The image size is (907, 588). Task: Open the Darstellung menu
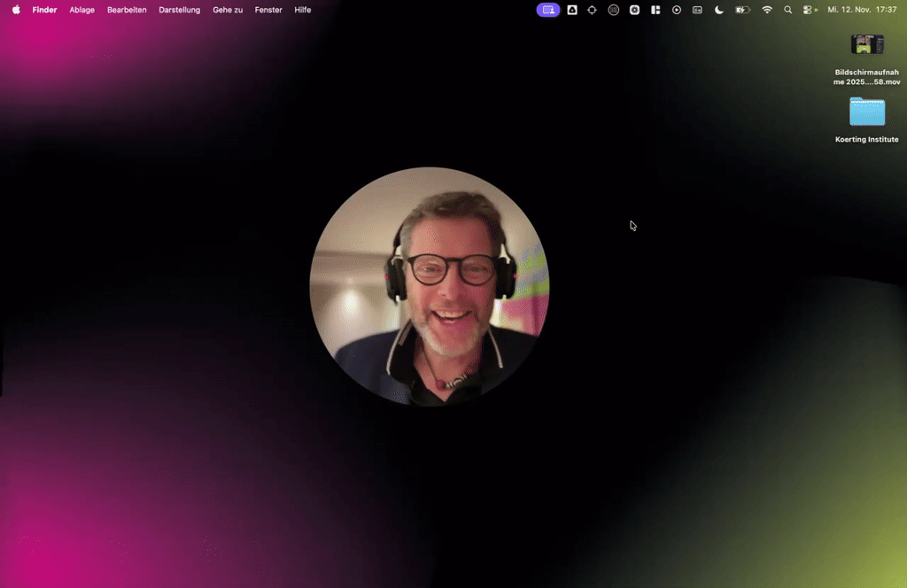pyautogui.click(x=179, y=10)
